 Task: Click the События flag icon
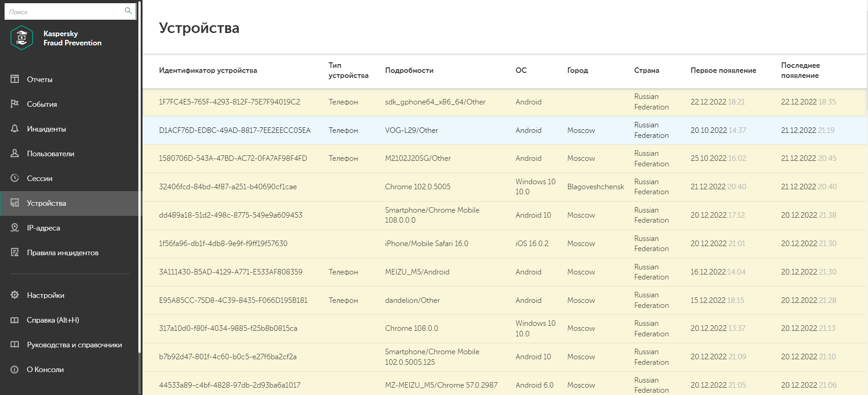pyautogui.click(x=15, y=104)
